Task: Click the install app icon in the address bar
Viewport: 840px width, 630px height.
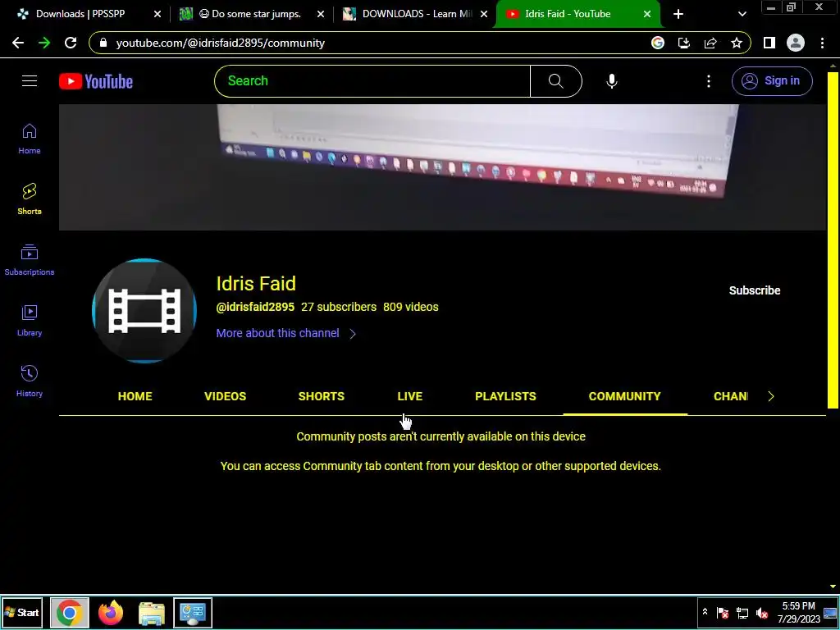Action: coord(684,43)
